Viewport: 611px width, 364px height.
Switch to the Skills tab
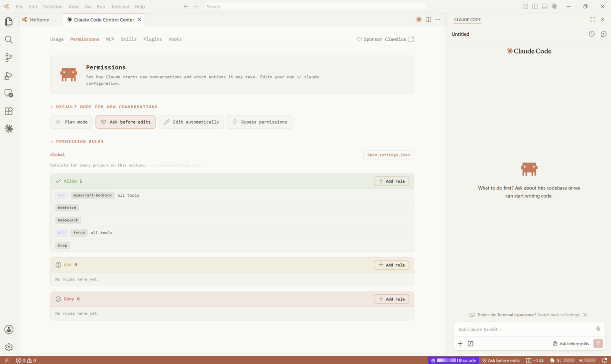[x=128, y=39]
